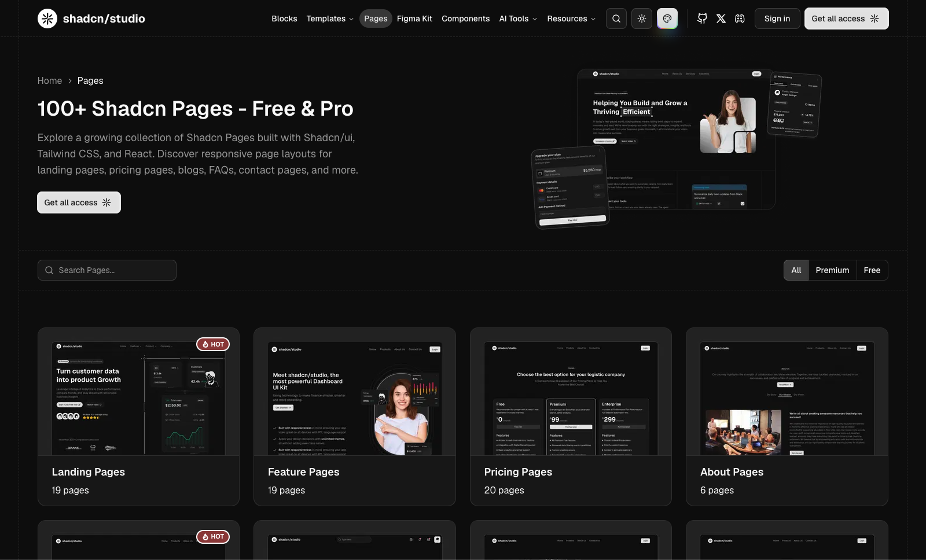
Task: Select the Pages nav item
Action: point(376,19)
